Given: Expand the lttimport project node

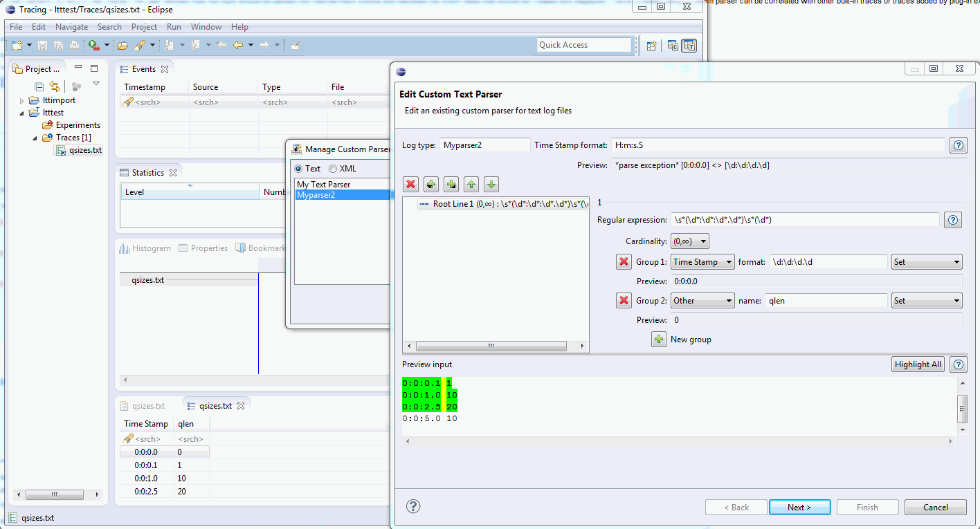Looking at the screenshot, I should pyautogui.click(x=22, y=101).
